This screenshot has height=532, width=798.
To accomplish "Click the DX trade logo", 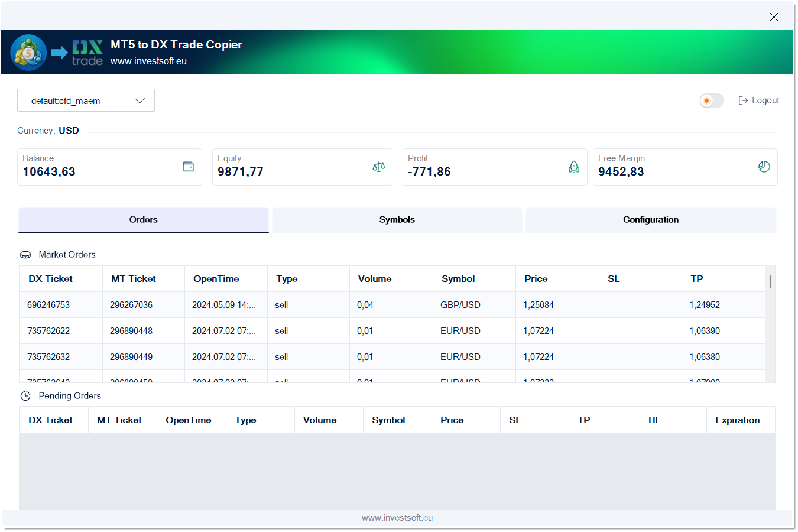I will pos(87,53).
